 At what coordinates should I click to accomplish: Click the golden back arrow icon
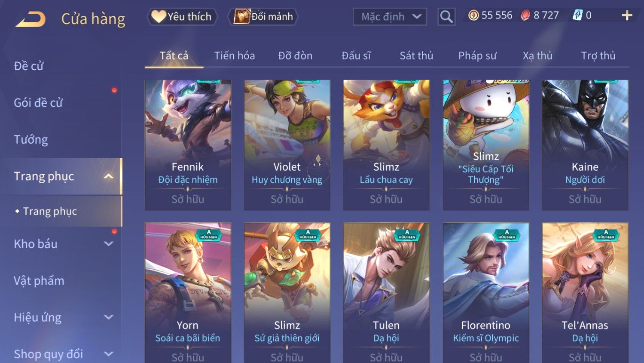31,19
